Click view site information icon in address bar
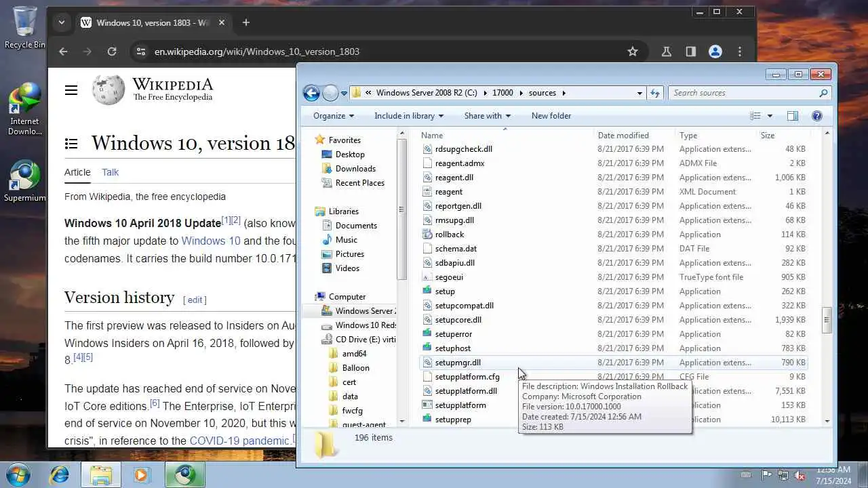The height and width of the screenshot is (488, 868). tap(140, 52)
